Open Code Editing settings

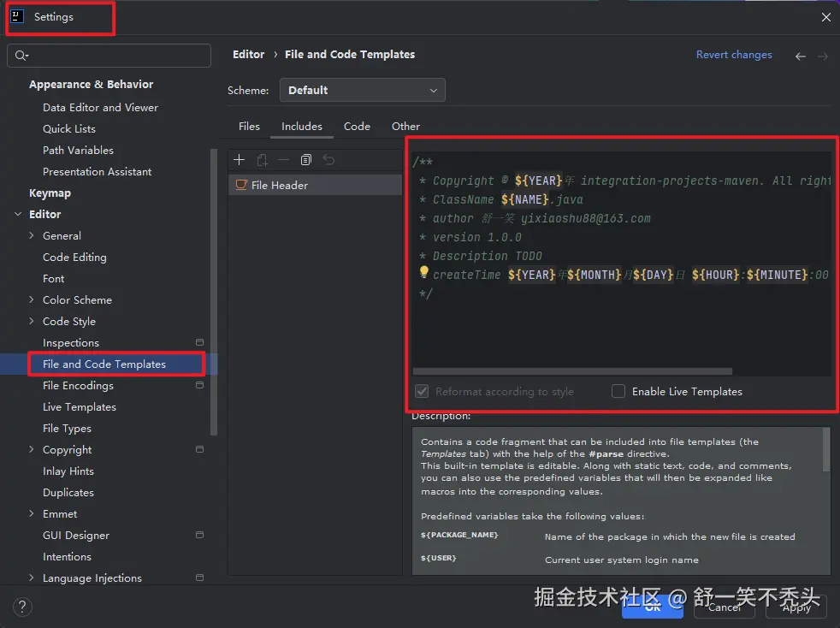pyautogui.click(x=74, y=258)
